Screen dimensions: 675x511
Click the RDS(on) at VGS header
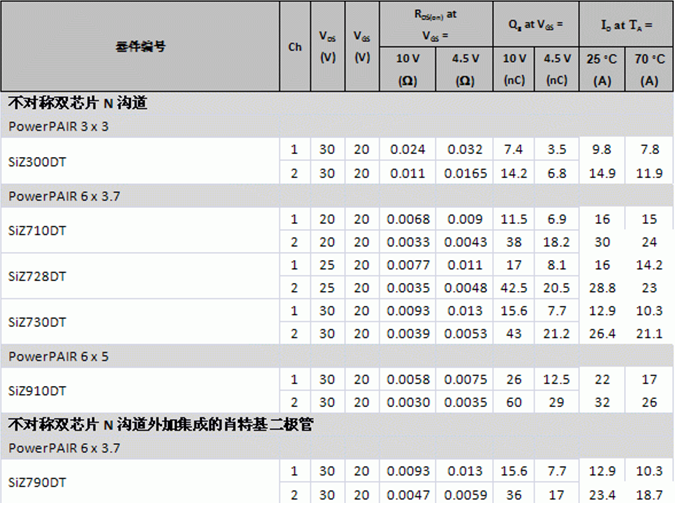pos(436,22)
